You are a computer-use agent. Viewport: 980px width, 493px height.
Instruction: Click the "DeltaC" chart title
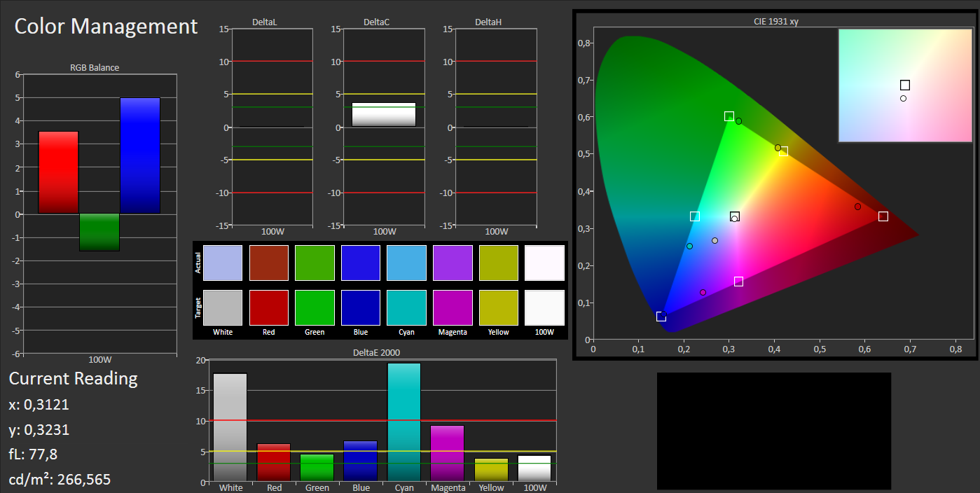pyautogui.click(x=377, y=22)
